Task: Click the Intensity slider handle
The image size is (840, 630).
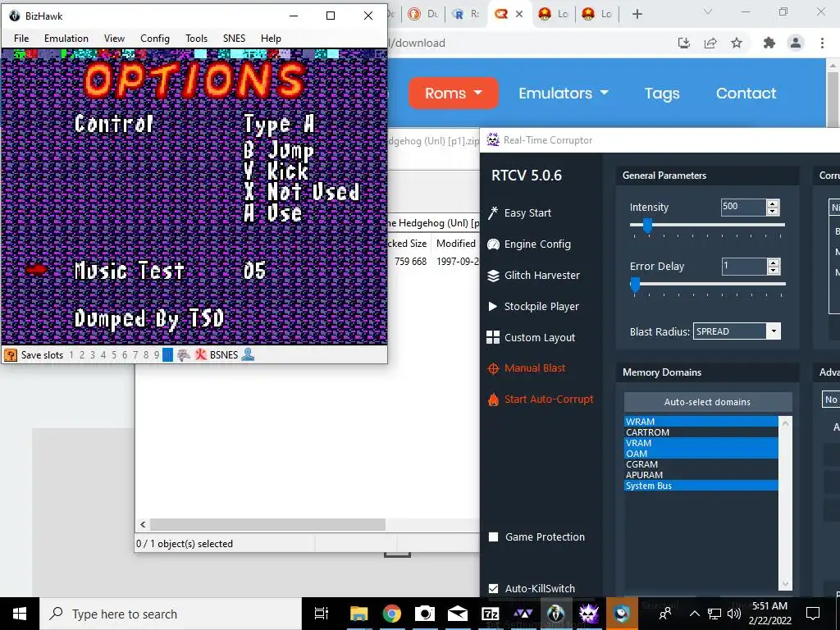Action: [x=647, y=226]
